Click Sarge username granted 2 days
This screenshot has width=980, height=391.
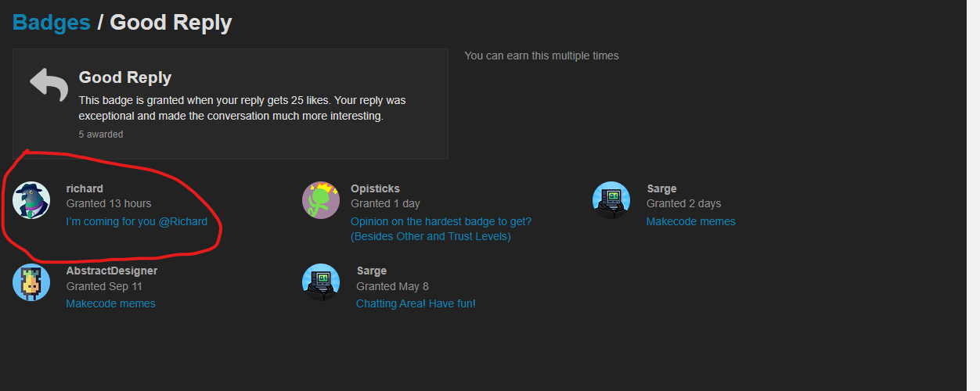pos(661,188)
